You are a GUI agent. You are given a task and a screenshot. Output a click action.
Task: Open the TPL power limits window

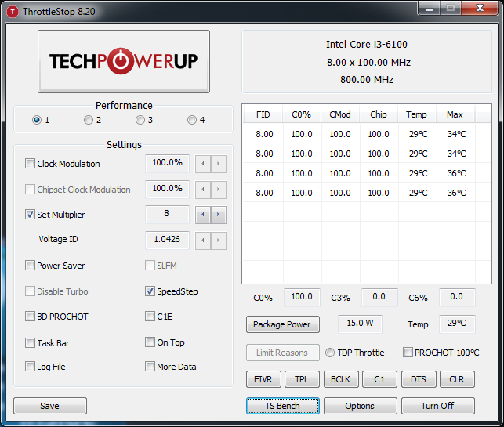point(302,379)
